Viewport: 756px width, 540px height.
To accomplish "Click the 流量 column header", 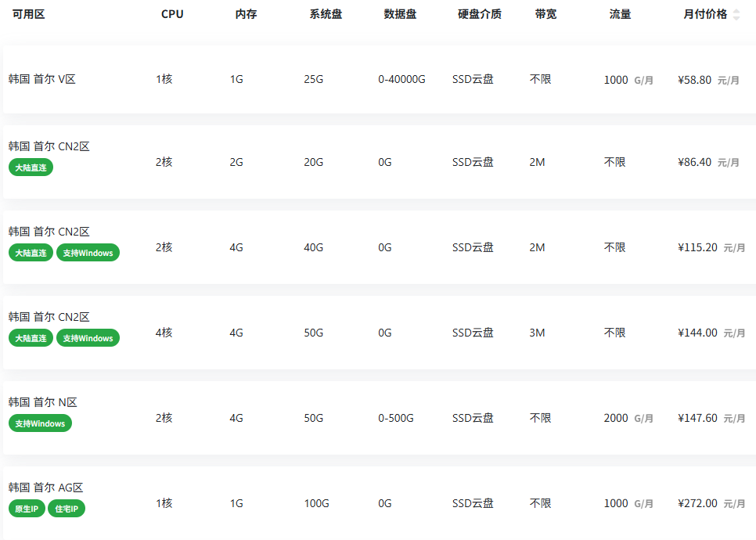I will point(620,15).
